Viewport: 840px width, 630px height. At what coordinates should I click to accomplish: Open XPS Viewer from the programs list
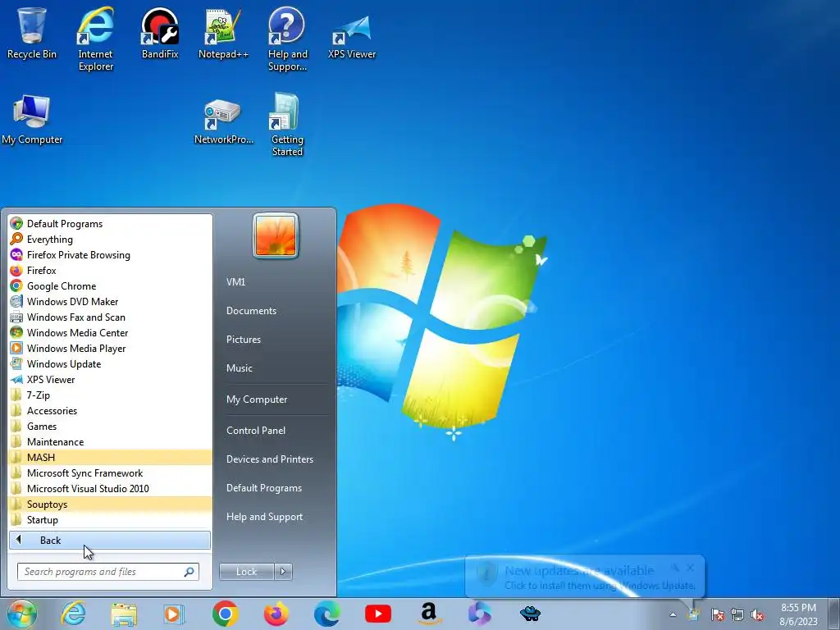(111, 379)
